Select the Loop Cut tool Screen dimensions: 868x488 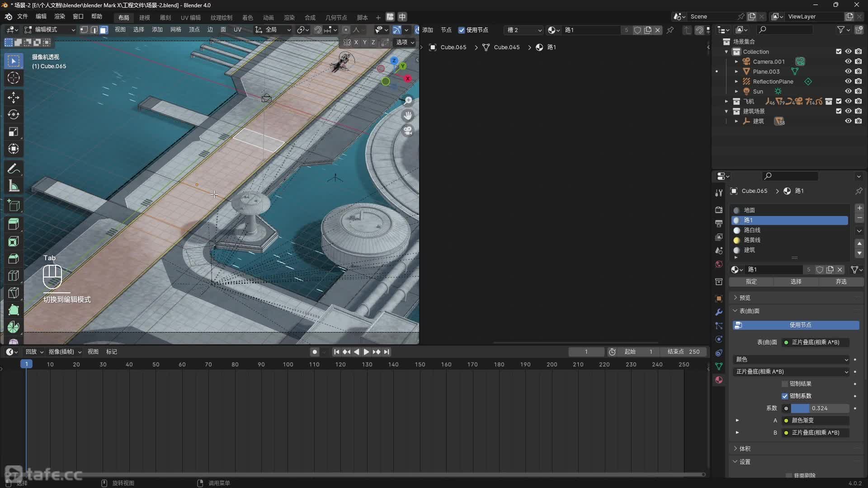coord(14,276)
